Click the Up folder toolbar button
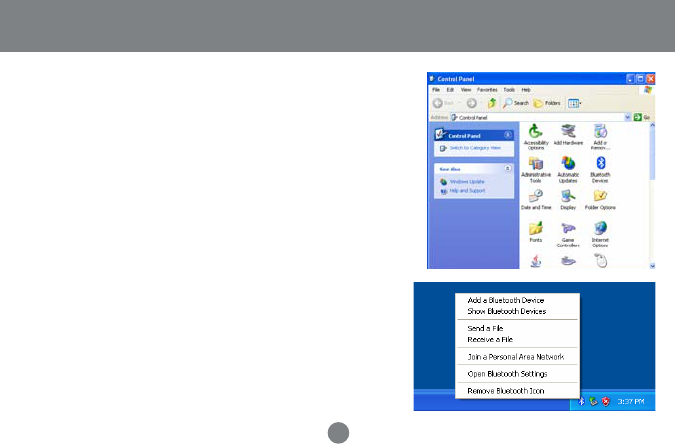Image resolution: width=675 pixels, height=444 pixels. pos(492,103)
